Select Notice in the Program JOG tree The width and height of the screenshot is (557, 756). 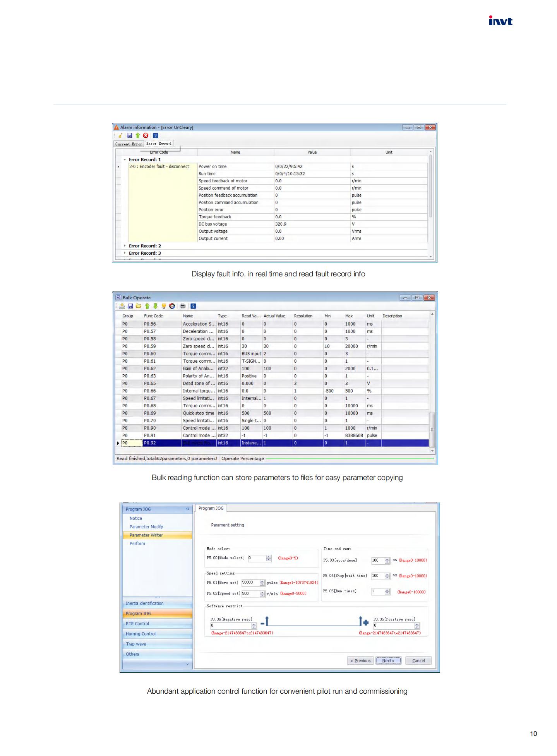tap(135, 518)
